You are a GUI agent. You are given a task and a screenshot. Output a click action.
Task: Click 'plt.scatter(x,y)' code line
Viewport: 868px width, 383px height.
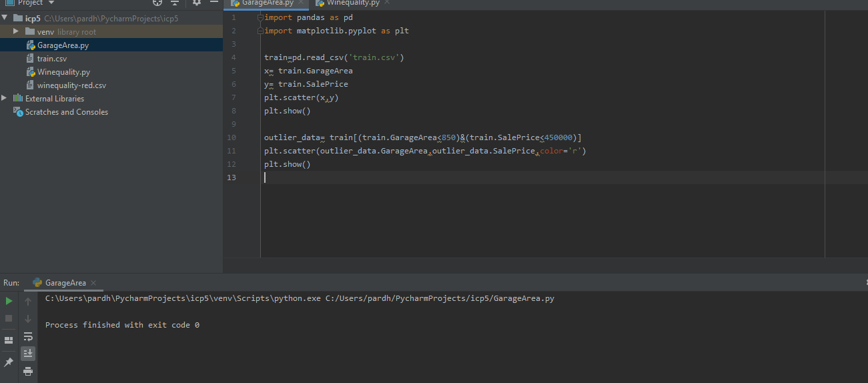click(x=302, y=97)
